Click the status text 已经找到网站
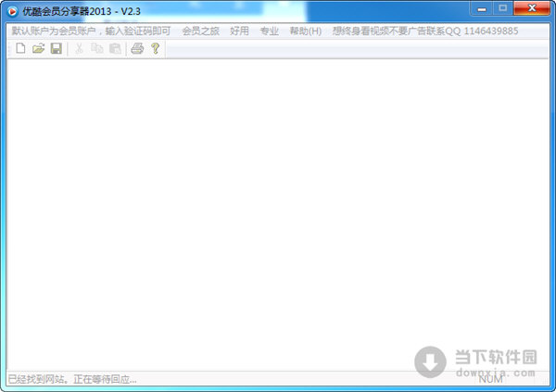 72,380
